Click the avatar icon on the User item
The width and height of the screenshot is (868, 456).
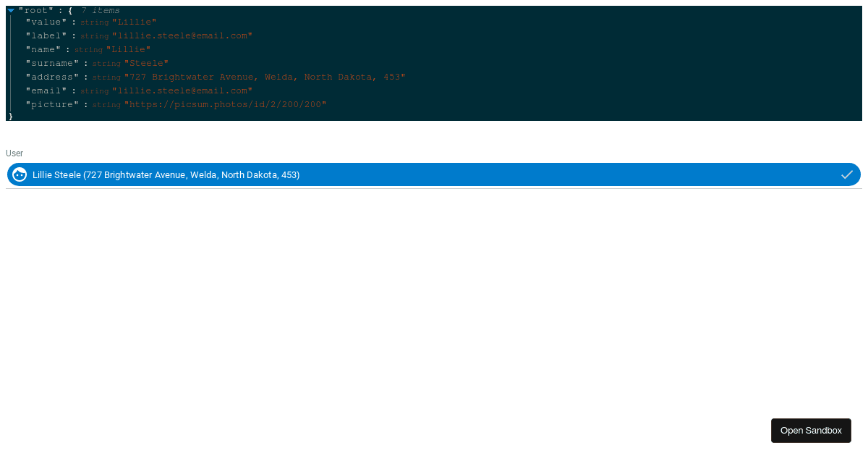click(20, 174)
